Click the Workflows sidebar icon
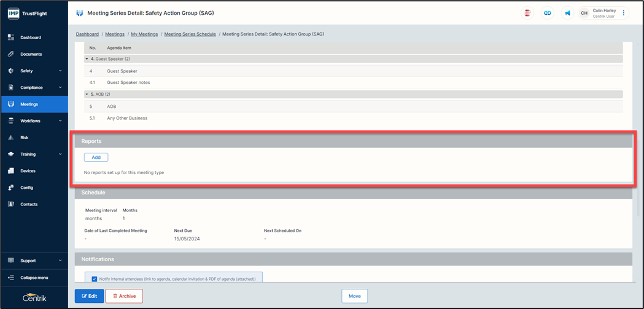644x309 pixels. [11, 121]
